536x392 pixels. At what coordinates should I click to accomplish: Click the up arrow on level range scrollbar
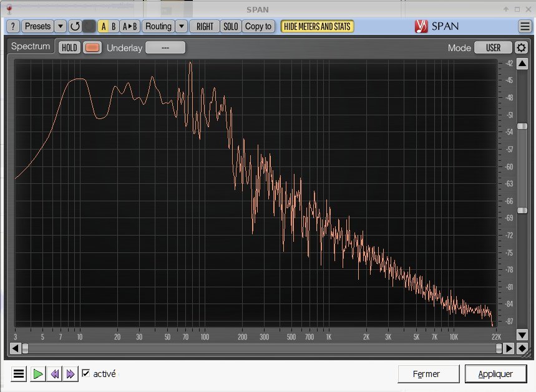point(522,64)
